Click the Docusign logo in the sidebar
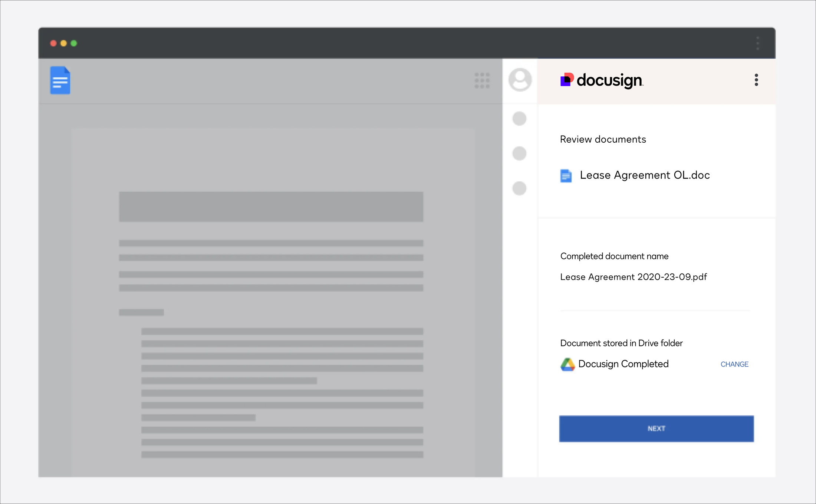Viewport: 816px width, 504px height. tap(601, 80)
